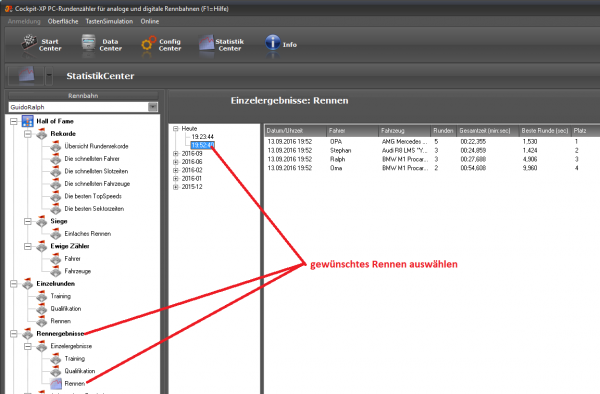This screenshot has width=600, height=394.
Task: Open the Config Center gear icon
Action: pos(148,44)
